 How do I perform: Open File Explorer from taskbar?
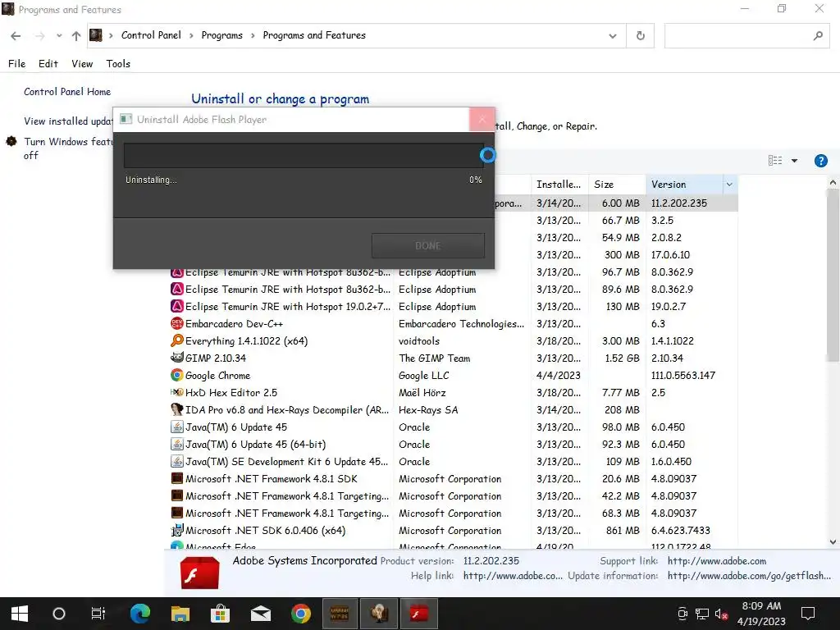[x=180, y=614]
